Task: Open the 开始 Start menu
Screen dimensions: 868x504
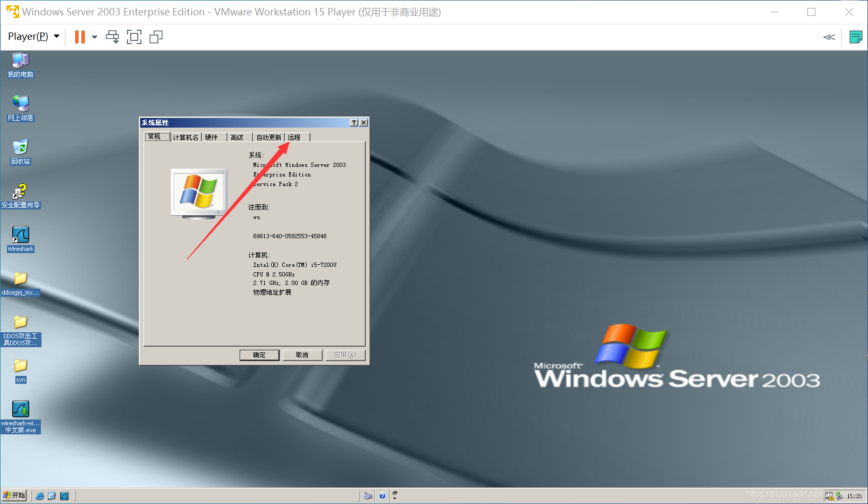Action: pyautogui.click(x=14, y=495)
